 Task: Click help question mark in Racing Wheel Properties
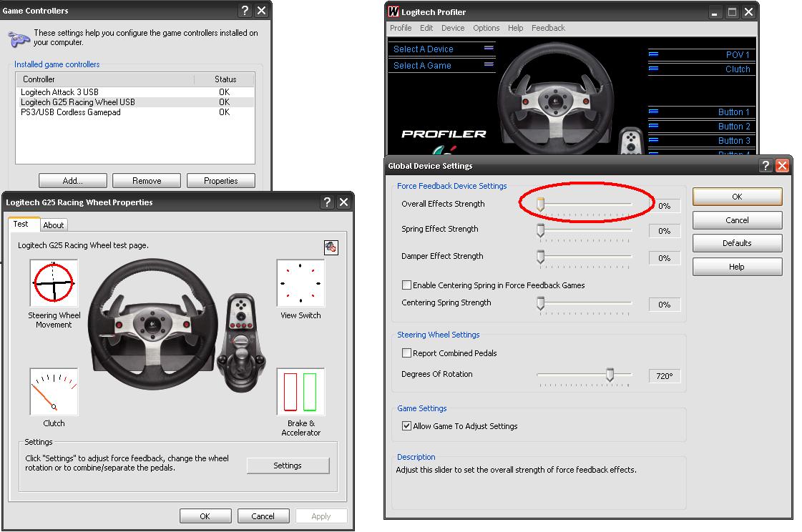point(328,202)
